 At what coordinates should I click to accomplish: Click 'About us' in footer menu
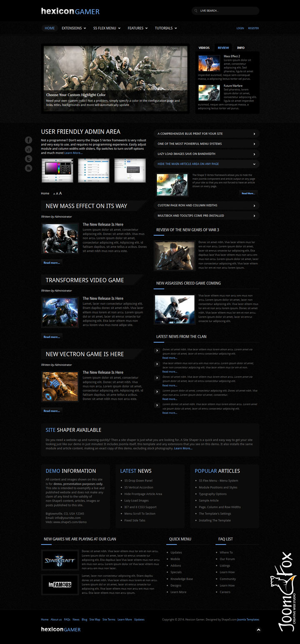(x=56, y=619)
